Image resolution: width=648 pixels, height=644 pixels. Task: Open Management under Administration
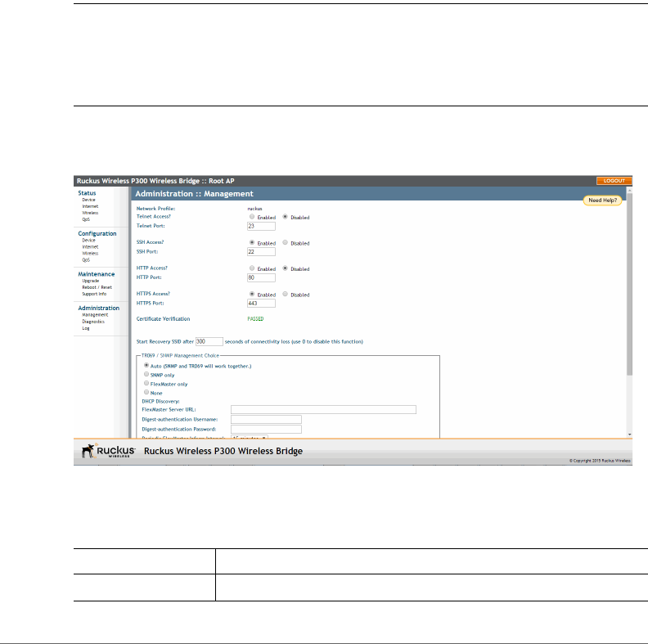point(95,315)
